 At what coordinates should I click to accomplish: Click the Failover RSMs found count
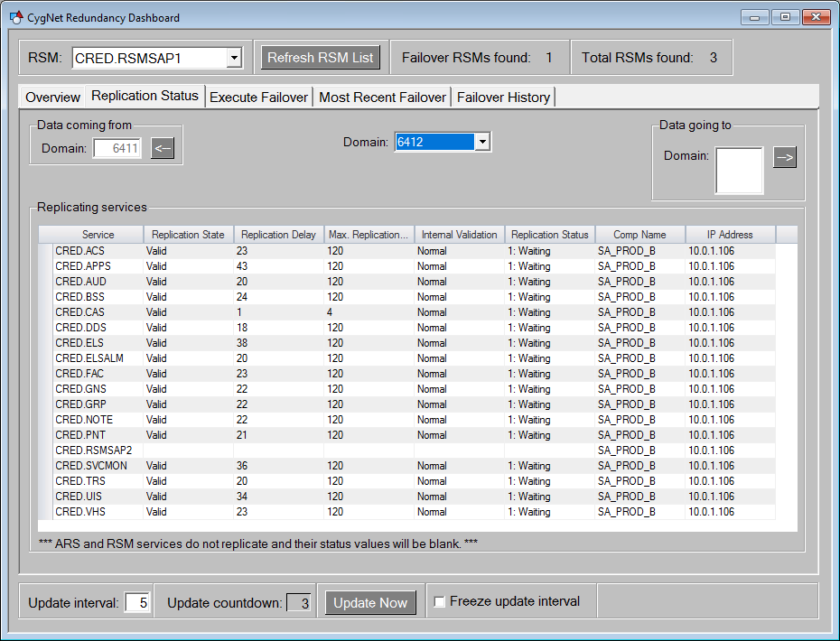coord(549,58)
